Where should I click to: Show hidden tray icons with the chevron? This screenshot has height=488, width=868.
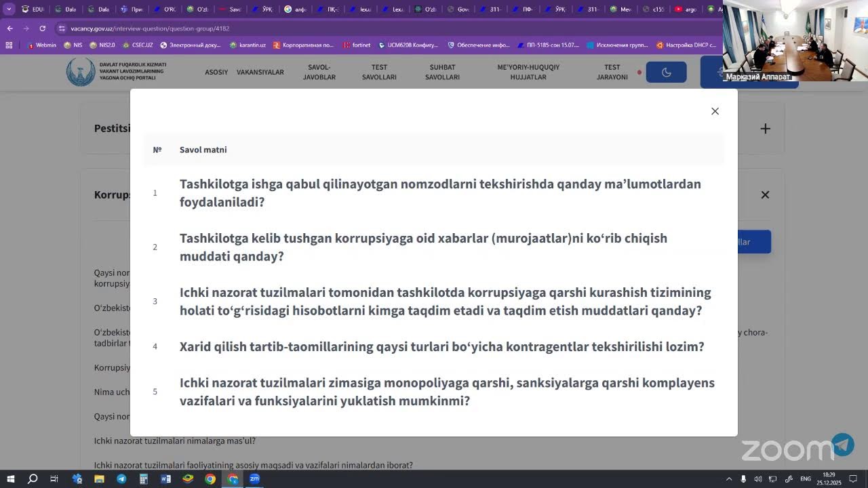[x=729, y=479]
